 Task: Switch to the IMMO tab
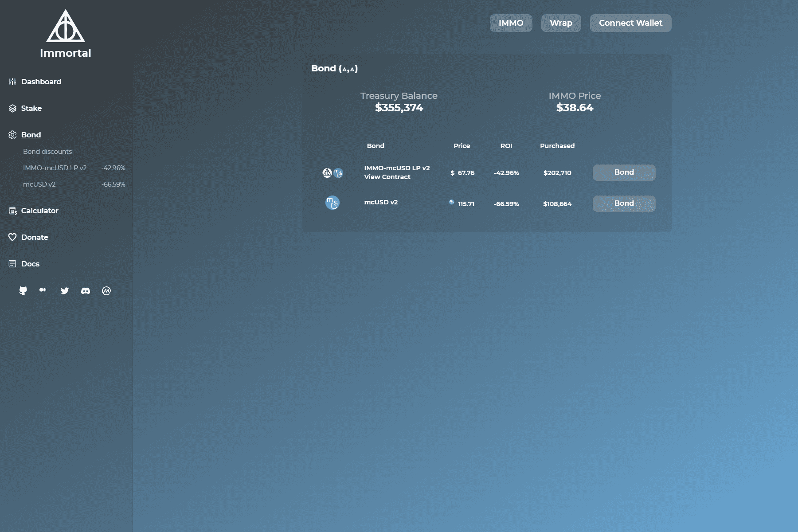511,23
